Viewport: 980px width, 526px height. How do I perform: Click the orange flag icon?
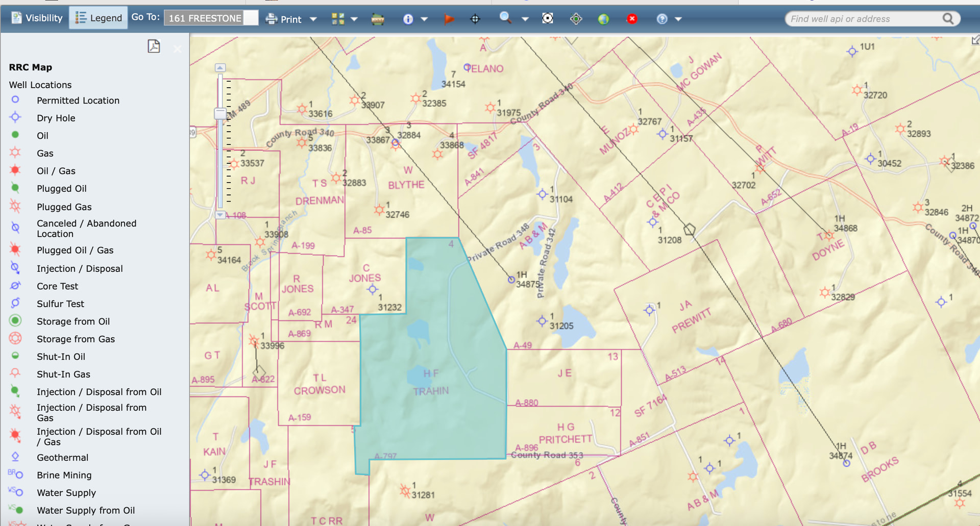[x=449, y=19]
